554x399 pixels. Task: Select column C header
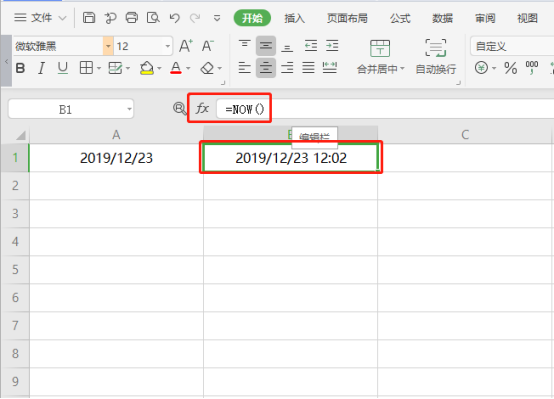point(465,135)
